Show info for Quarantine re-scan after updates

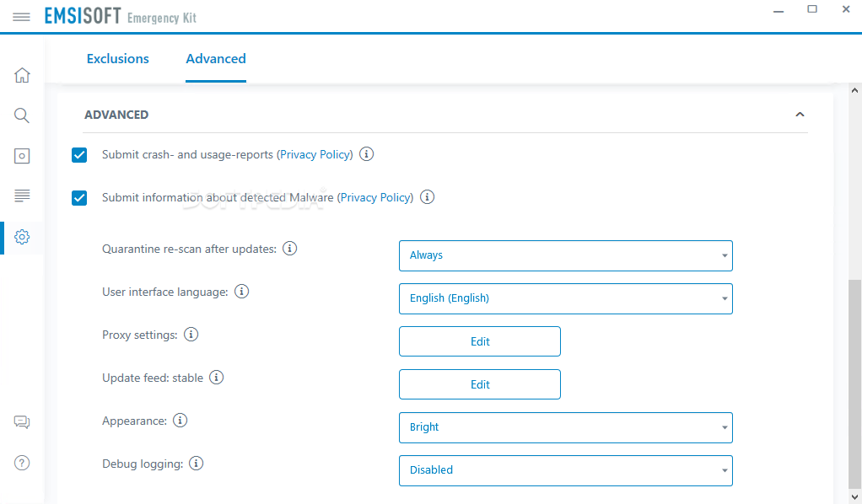coord(289,249)
